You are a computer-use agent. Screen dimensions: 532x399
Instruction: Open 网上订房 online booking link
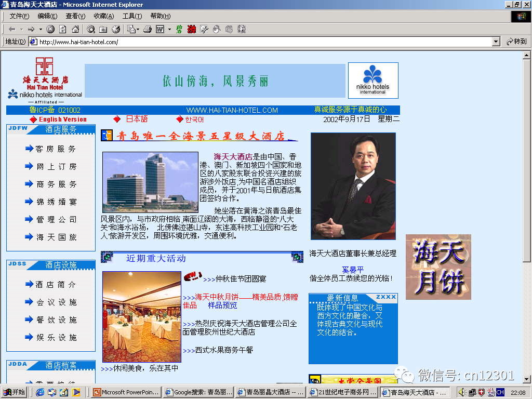click(x=56, y=167)
